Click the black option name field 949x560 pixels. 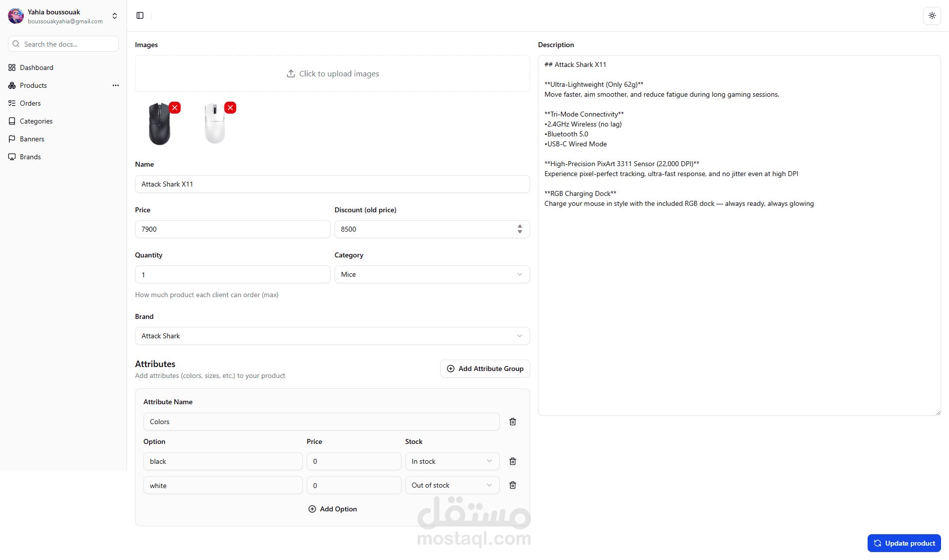tap(223, 461)
